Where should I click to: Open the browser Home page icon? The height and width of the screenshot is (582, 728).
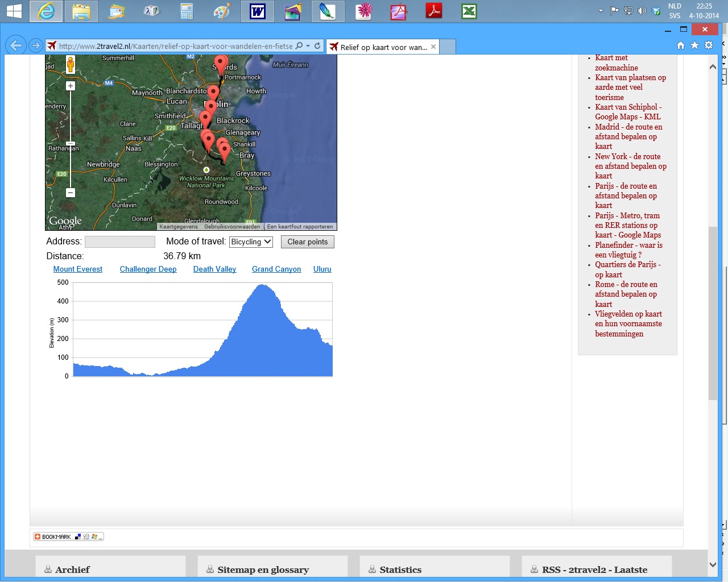tap(680, 45)
